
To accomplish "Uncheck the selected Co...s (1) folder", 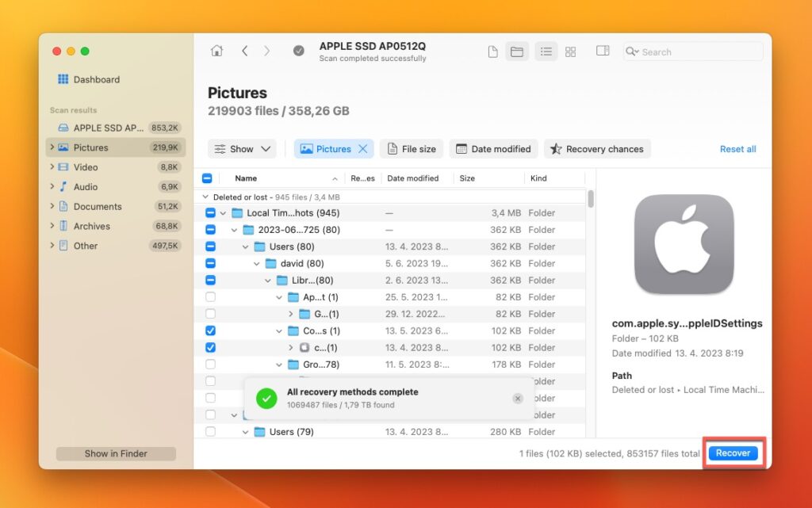I will tap(209, 330).
